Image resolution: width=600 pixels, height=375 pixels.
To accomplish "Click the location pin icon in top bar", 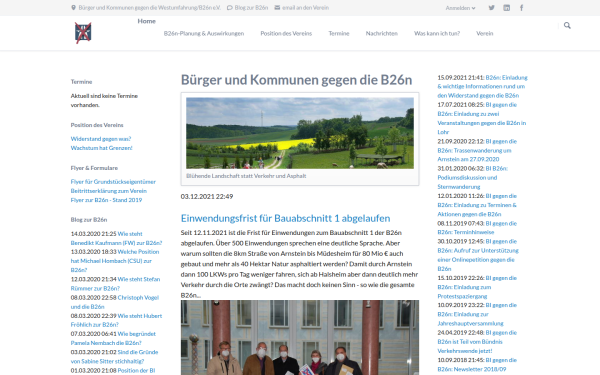I will [73, 8].
